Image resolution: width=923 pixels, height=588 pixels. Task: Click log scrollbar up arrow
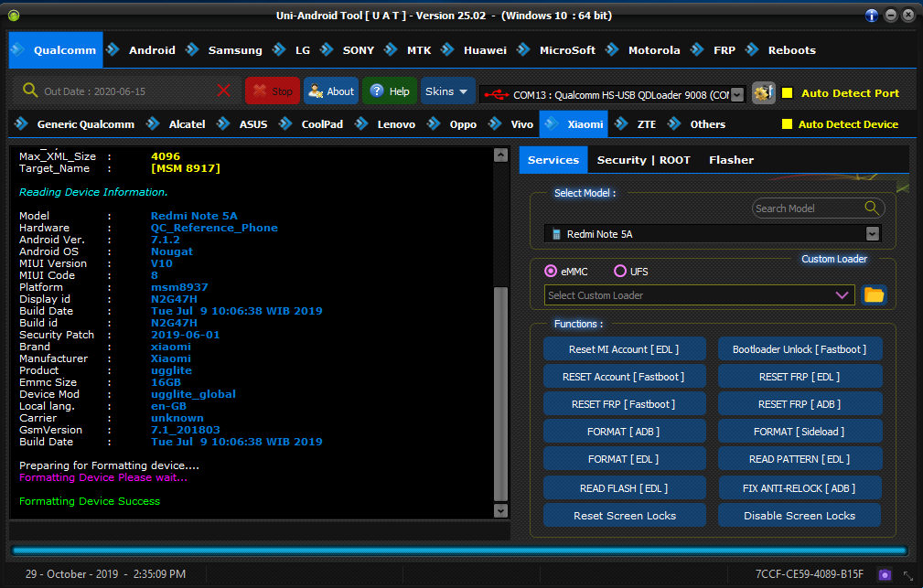pos(500,155)
